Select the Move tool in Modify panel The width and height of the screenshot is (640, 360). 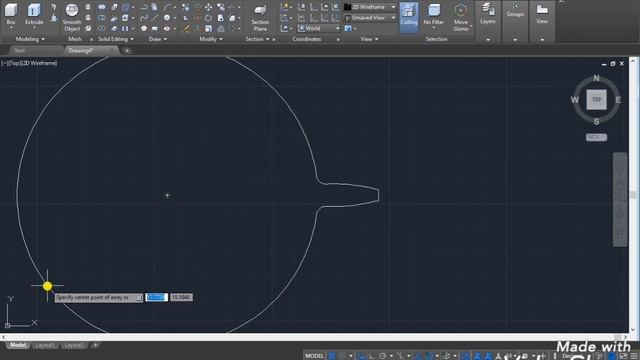tap(209, 7)
